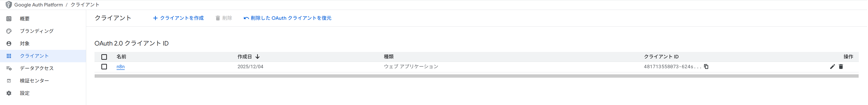
Task: Open the データアクセス menu item
Action: click(36, 68)
